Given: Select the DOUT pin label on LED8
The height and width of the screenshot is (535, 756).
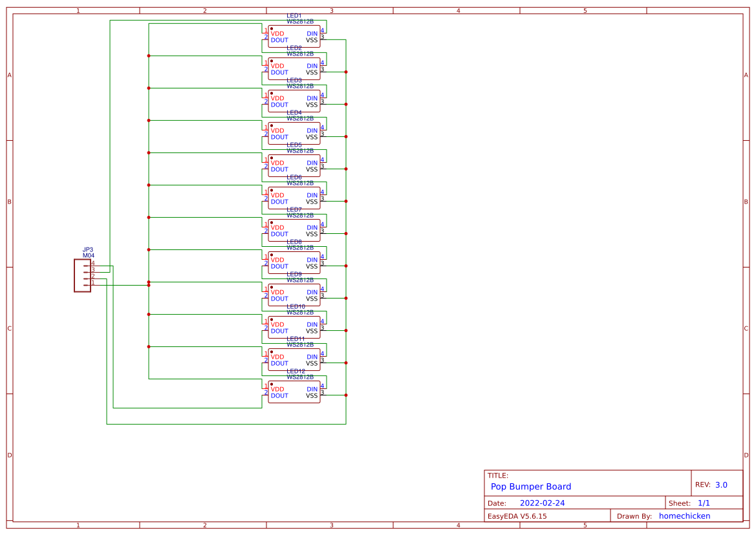Looking at the screenshot, I should (x=279, y=266).
